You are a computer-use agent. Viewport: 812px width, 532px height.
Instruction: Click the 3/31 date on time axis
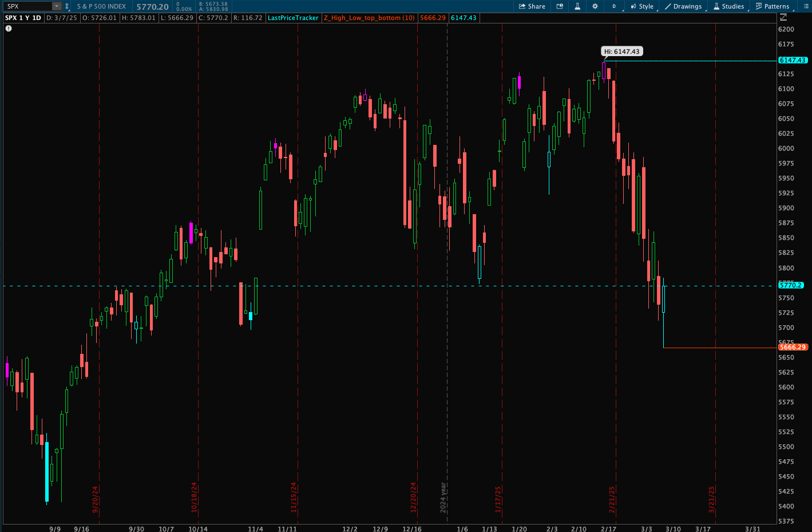pos(753,529)
